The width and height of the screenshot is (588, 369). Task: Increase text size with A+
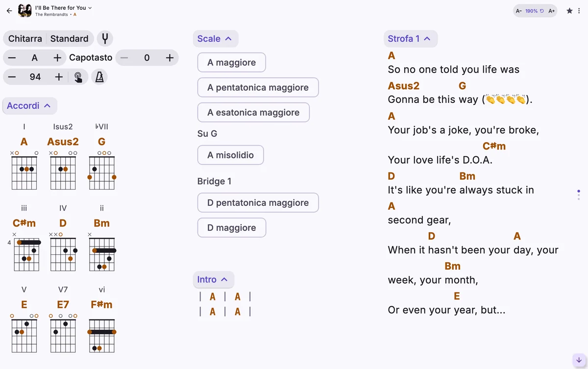click(x=552, y=11)
